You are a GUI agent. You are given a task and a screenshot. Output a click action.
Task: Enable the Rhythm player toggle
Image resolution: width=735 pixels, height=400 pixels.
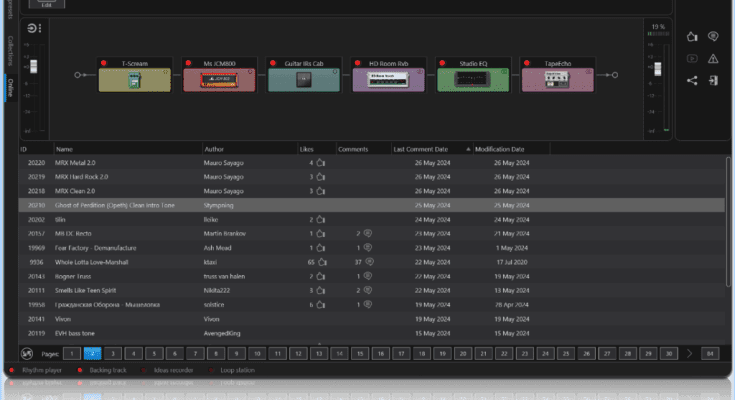[11, 369]
